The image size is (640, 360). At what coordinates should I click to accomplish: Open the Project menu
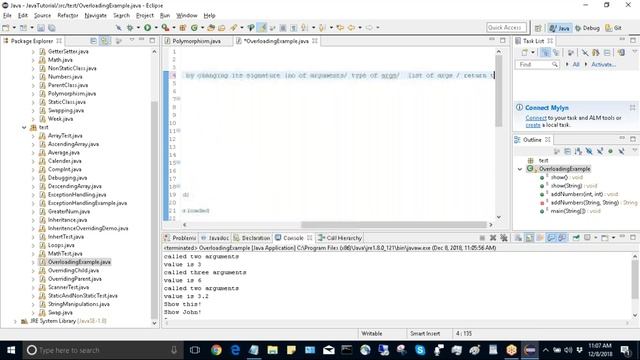[x=145, y=15]
